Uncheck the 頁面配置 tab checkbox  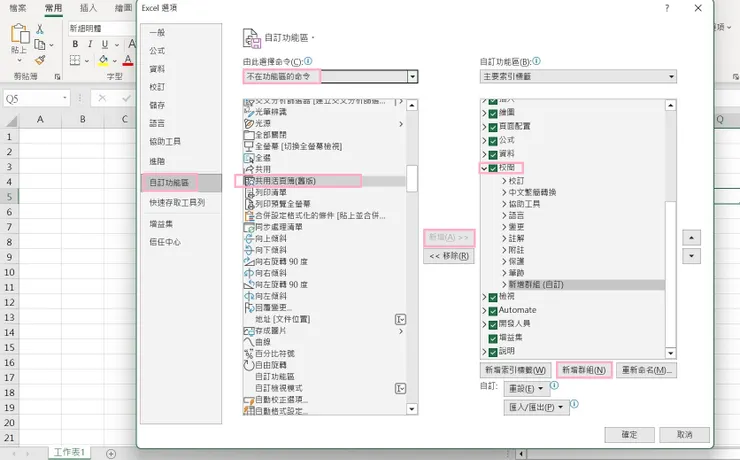point(493,127)
